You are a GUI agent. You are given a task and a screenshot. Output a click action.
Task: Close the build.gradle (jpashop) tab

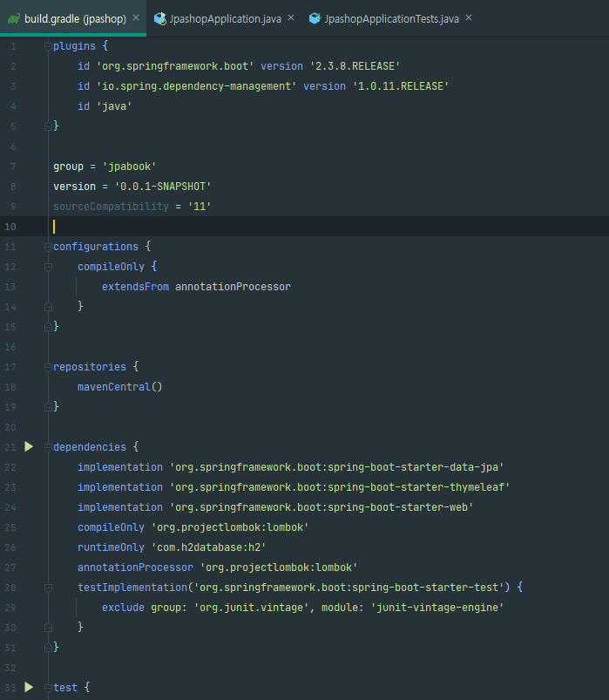pyautogui.click(x=136, y=17)
